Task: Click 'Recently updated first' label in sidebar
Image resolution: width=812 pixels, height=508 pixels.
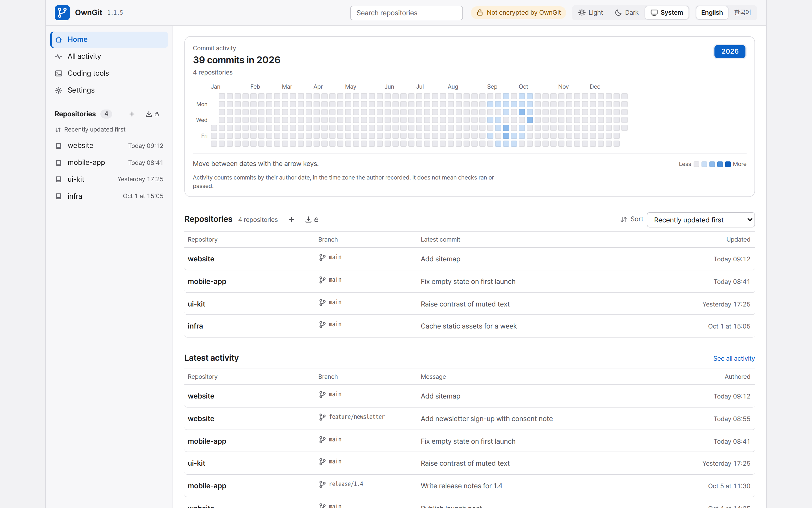Action: click(x=95, y=130)
